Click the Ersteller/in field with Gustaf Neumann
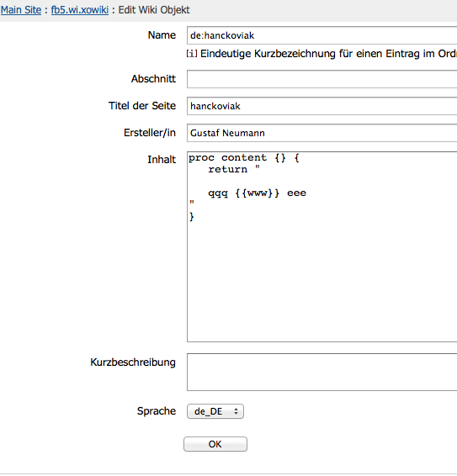 coord(322,133)
